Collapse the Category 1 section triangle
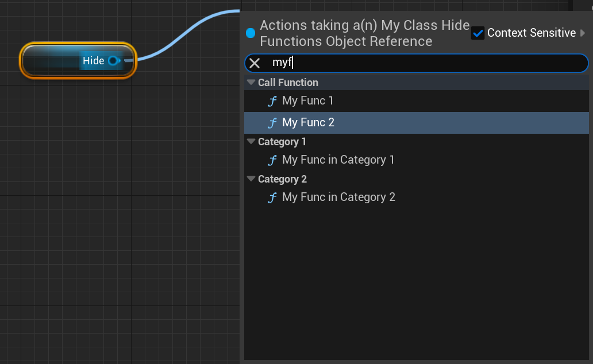 coord(251,142)
